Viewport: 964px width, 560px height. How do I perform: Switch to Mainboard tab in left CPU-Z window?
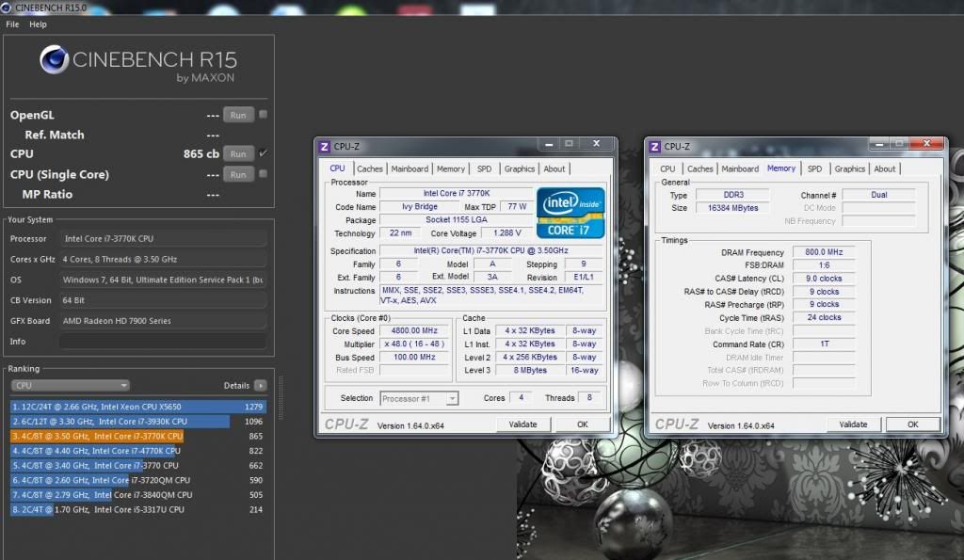410,169
